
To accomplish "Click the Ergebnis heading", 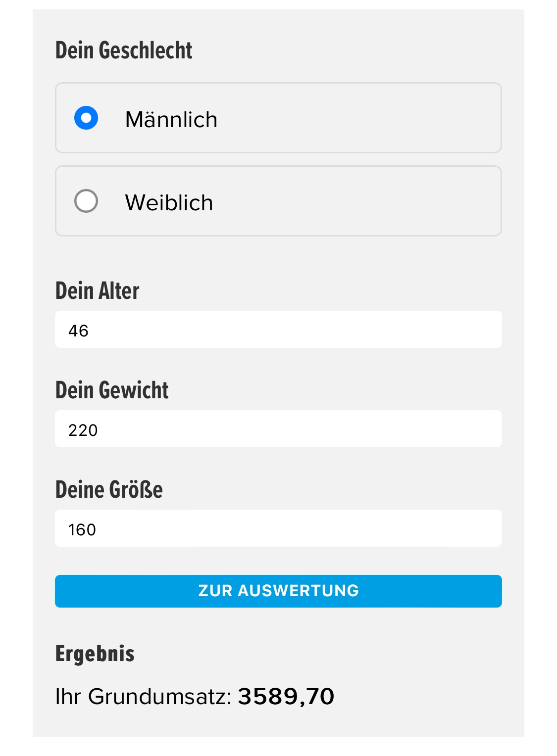I will pyautogui.click(x=95, y=654).
